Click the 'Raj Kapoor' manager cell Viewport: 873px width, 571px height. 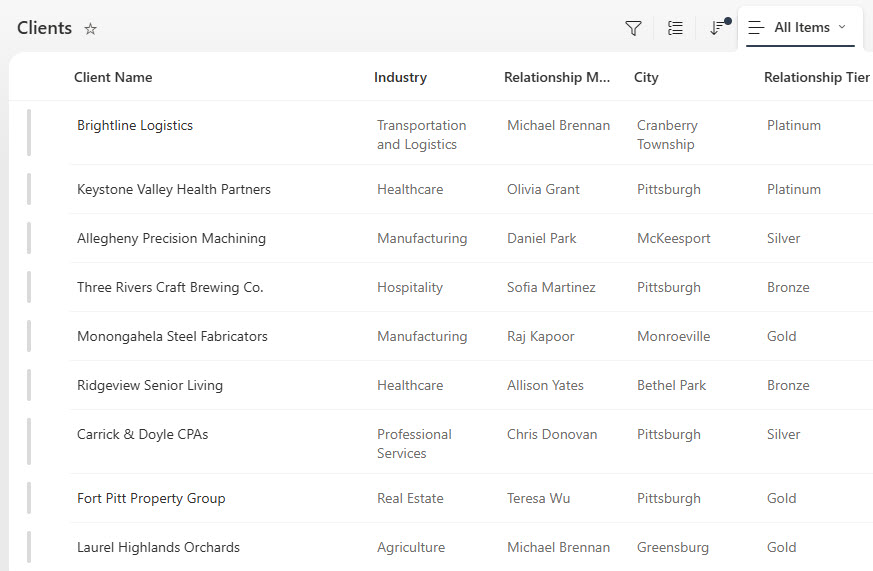click(540, 336)
